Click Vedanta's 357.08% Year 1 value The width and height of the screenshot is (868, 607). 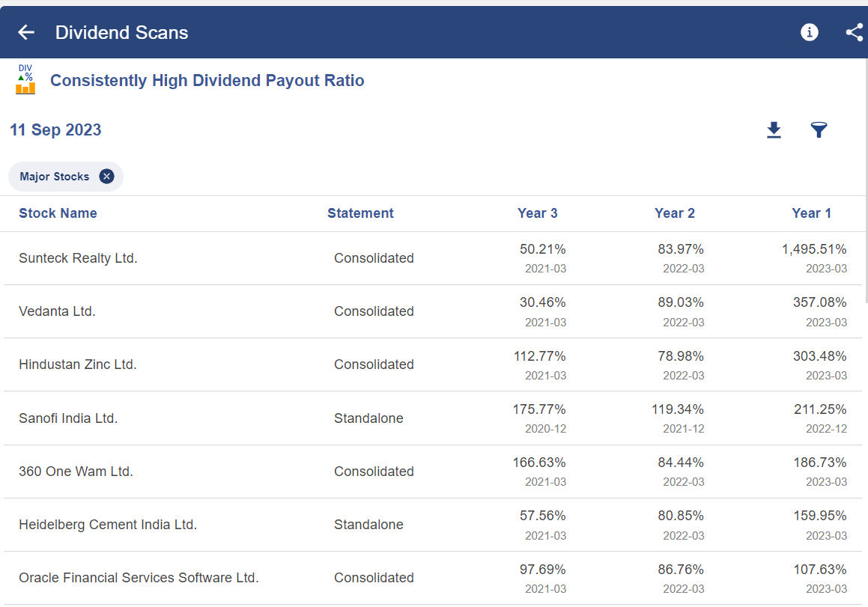(820, 302)
